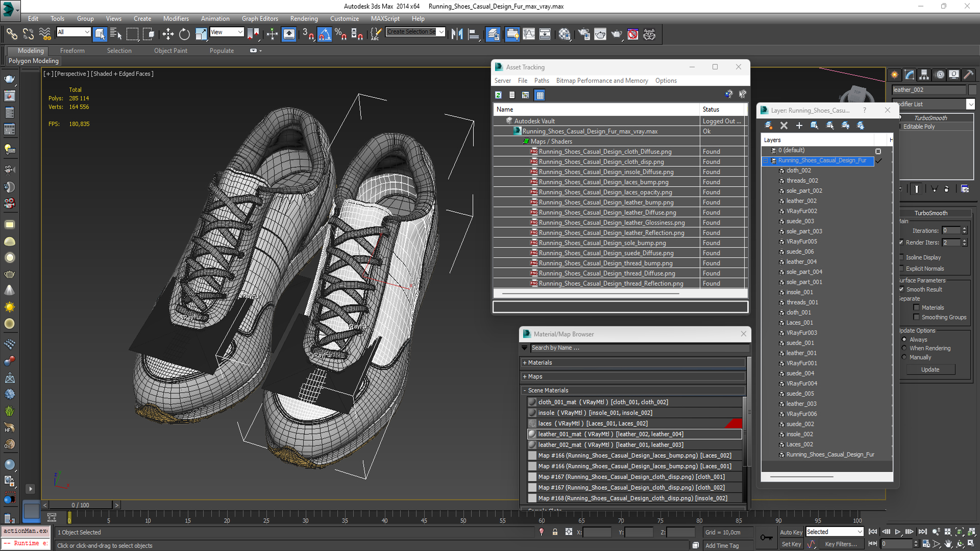980x551 pixels.
Task: Select the Move tool in main toolbar
Action: [x=168, y=34]
